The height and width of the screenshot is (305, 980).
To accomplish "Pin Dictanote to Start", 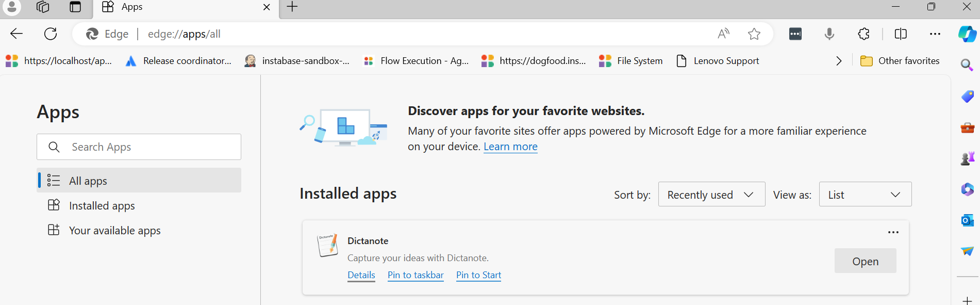I will coord(478,275).
